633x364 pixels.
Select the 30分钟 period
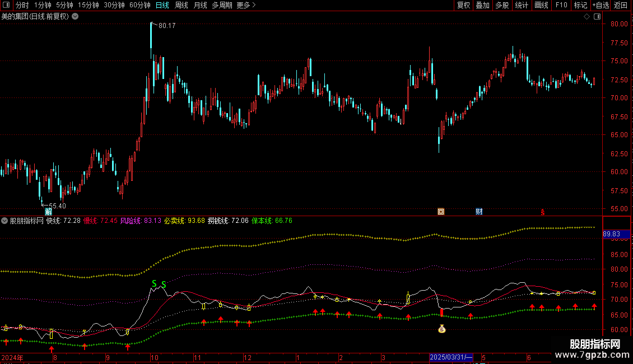click(114, 5)
